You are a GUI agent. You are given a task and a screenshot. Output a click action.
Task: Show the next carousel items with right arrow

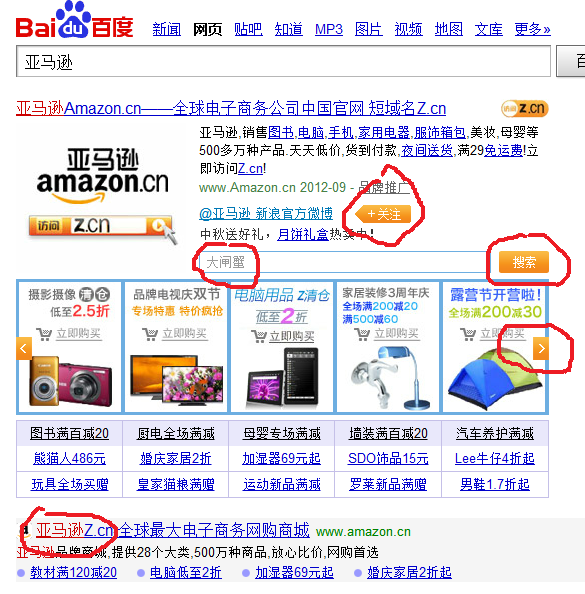point(541,348)
